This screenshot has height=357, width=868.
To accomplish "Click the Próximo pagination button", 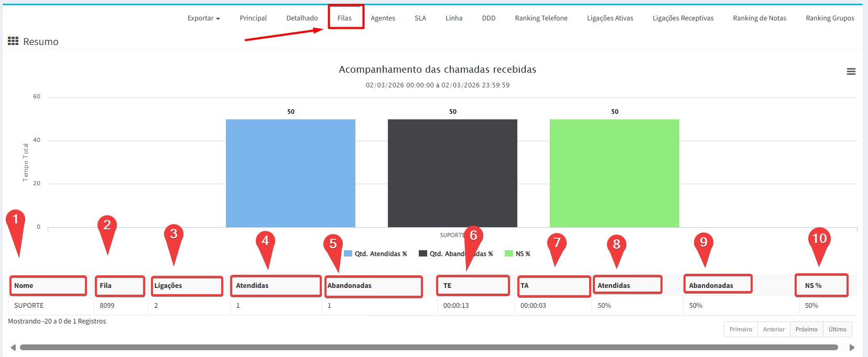I will click(x=806, y=329).
